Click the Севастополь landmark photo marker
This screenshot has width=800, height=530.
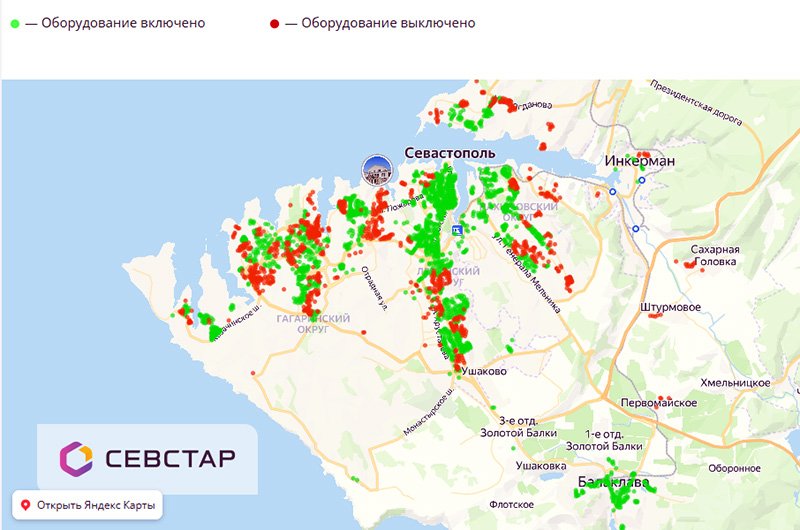377,170
